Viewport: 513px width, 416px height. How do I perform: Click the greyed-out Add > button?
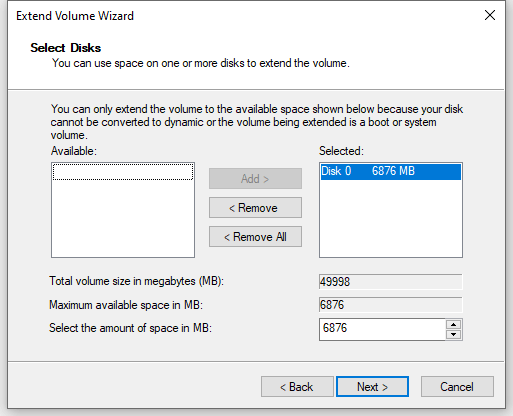[x=255, y=179]
